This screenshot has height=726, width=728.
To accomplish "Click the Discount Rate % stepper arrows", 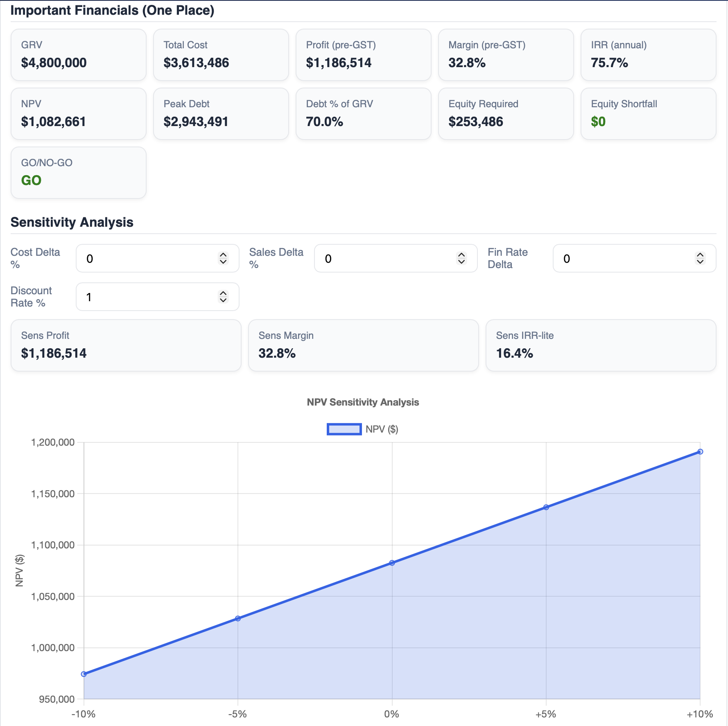I will (223, 297).
